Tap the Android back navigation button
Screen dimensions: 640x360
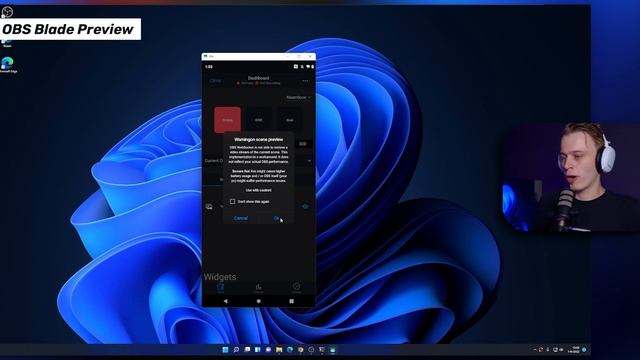225,301
